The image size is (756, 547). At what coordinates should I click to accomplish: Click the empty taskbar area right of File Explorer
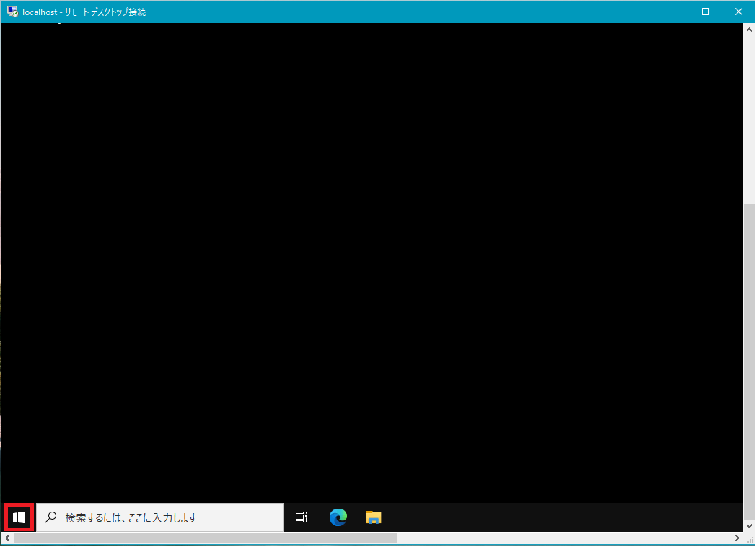[x=563, y=517]
